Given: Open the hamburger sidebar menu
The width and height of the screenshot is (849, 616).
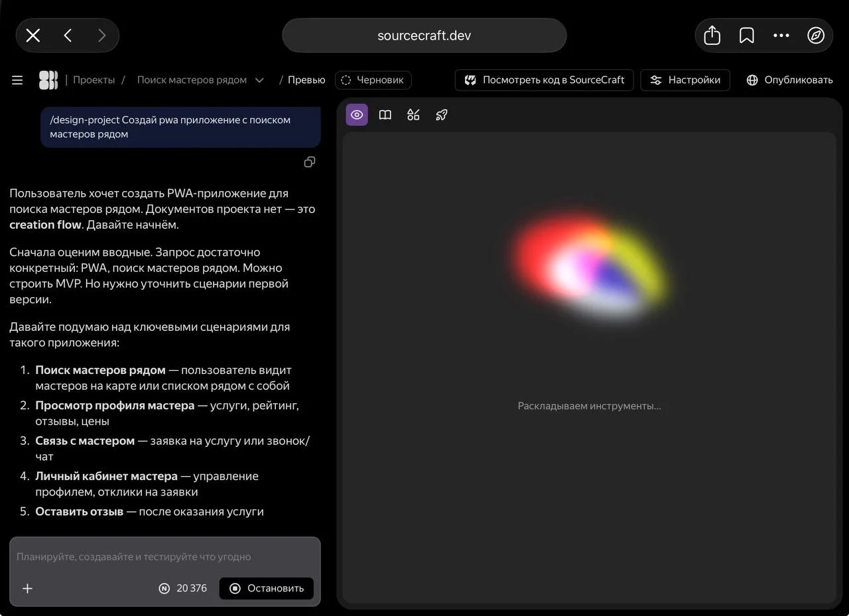Looking at the screenshot, I should pyautogui.click(x=17, y=80).
